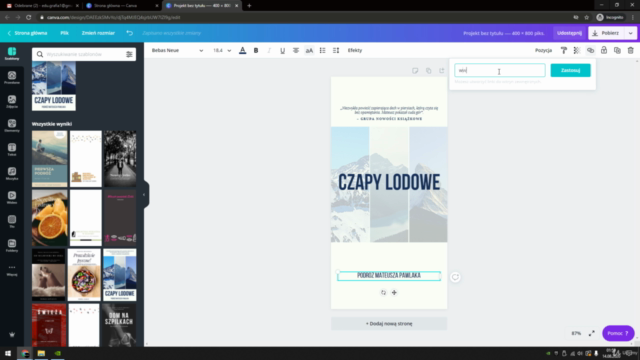Toggle bold formatting
This screenshot has width=640, height=360.
pos(256,50)
